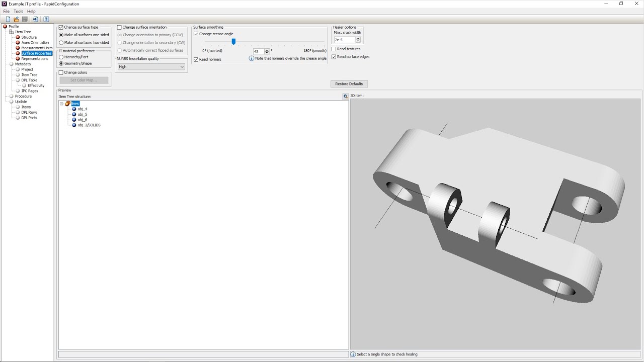Open the NURBS tessellation quality dropdown
The image size is (644, 362).
point(151,66)
